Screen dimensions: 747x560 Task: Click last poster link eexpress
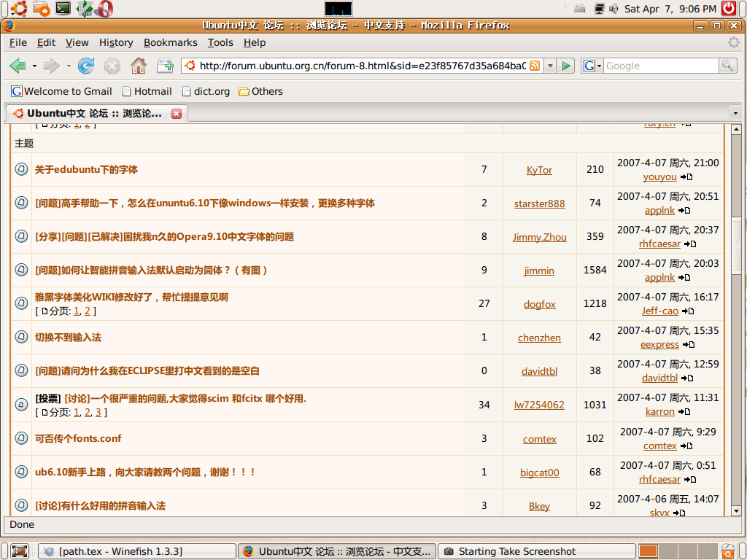coord(659,344)
